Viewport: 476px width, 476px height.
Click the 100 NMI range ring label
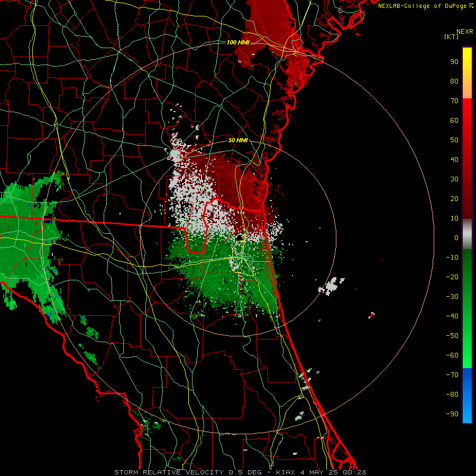coord(238,42)
